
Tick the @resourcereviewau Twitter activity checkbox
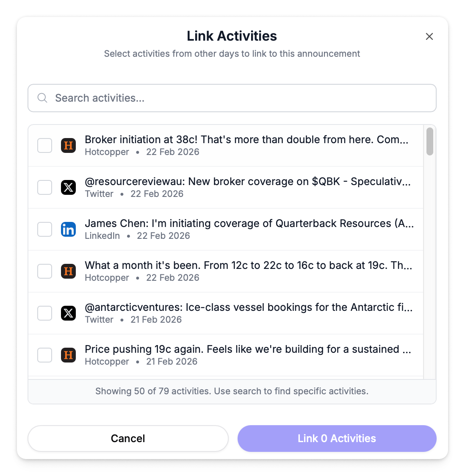(45, 187)
